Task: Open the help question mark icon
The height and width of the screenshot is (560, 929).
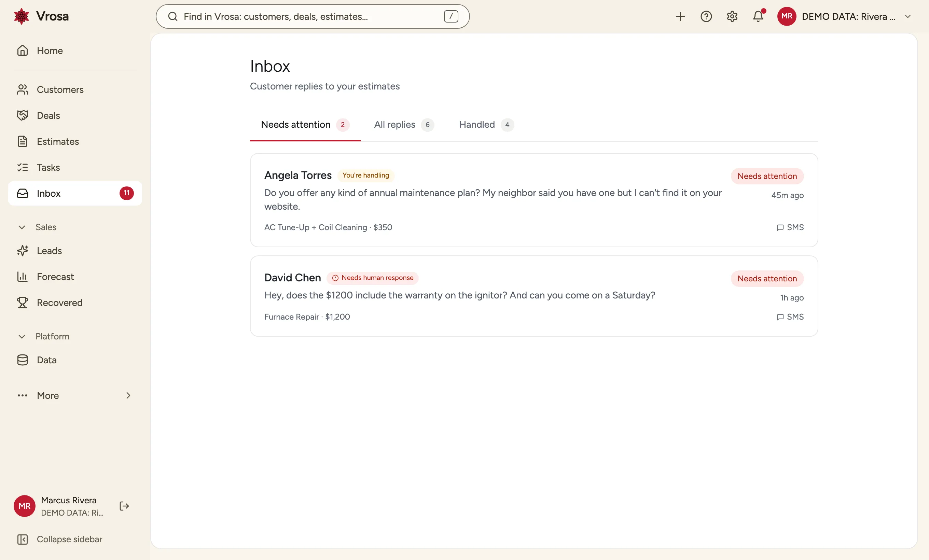Action: coord(706,16)
